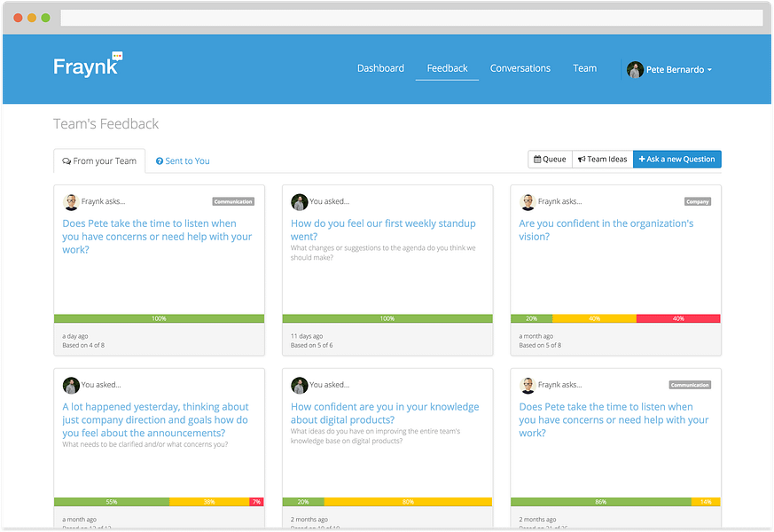Click the avatar on the weekly standup card
Viewport: 774px width, 532px height.
pyautogui.click(x=299, y=202)
